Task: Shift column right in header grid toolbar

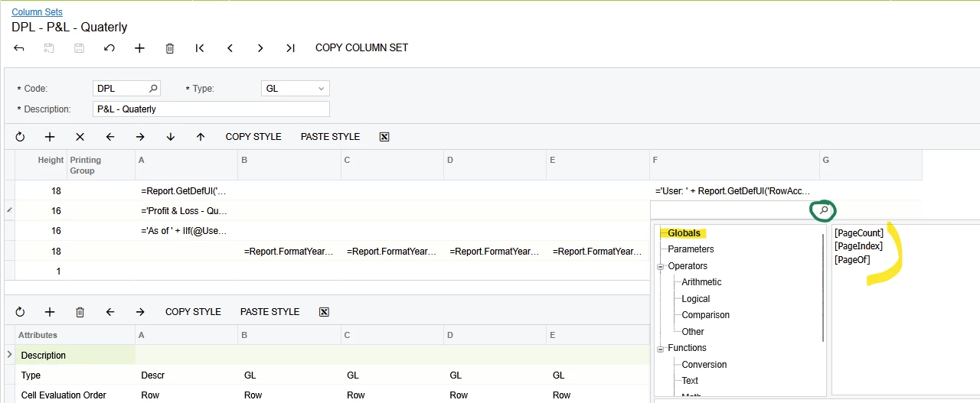Action: tap(140, 137)
